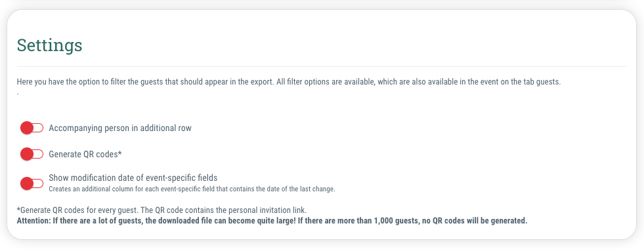Viewport: 644px width, 249px height.
Task: Click the white track of the modification date switch
Action: pos(39,183)
